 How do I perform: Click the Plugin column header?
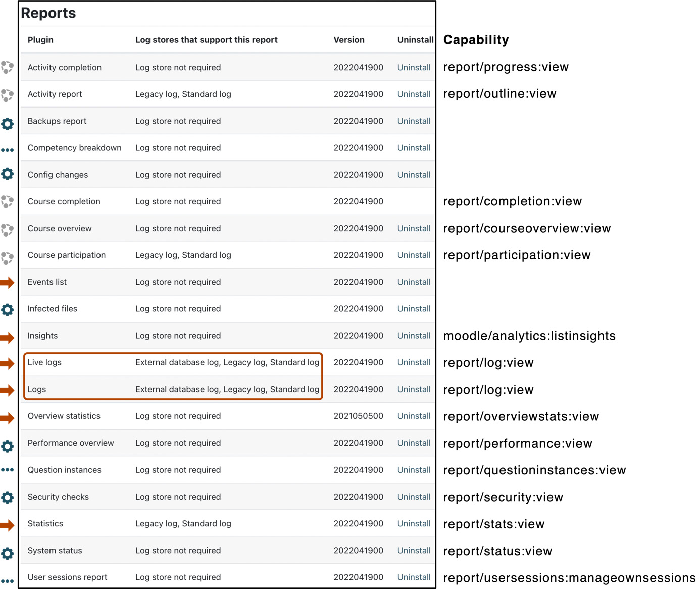(40, 40)
